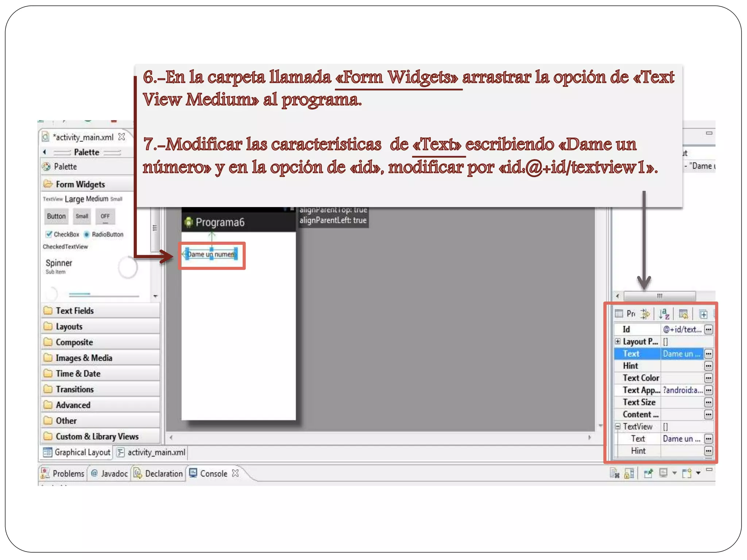747x560 pixels.
Task: Close the activity_main.xml editor tab
Action: (x=122, y=137)
